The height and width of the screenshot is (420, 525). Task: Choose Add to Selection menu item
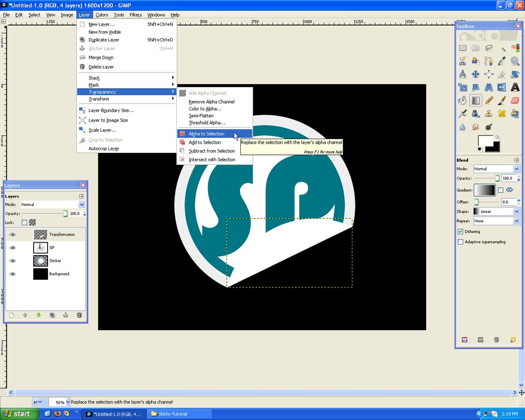215,142
